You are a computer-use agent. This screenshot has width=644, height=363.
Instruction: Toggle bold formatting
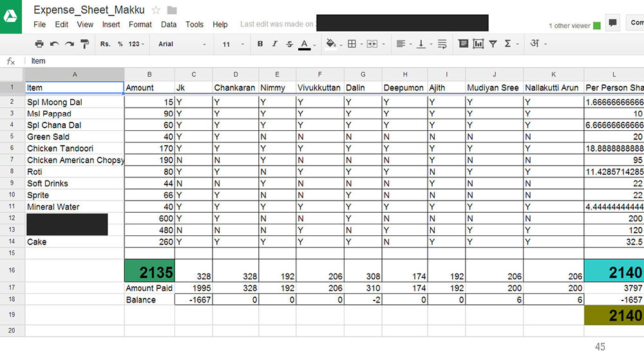click(x=260, y=44)
